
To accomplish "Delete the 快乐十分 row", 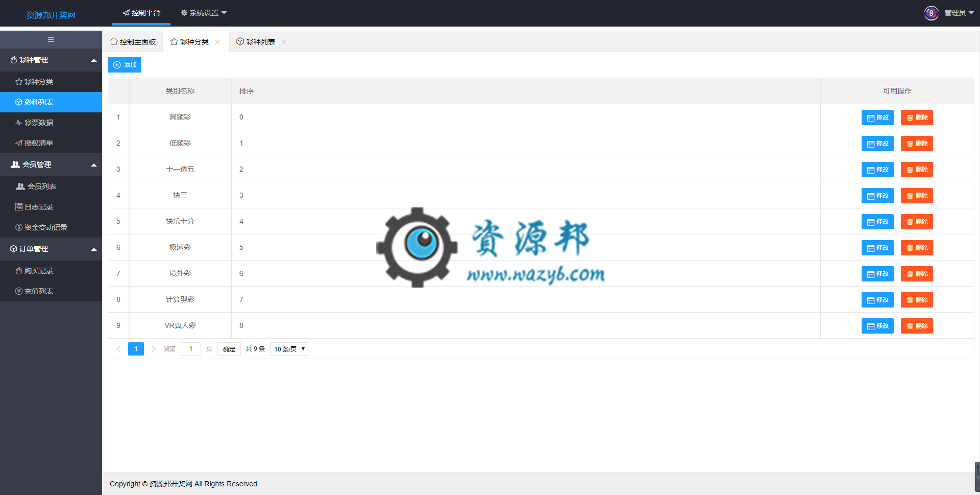I will pyautogui.click(x=917, y=222).
